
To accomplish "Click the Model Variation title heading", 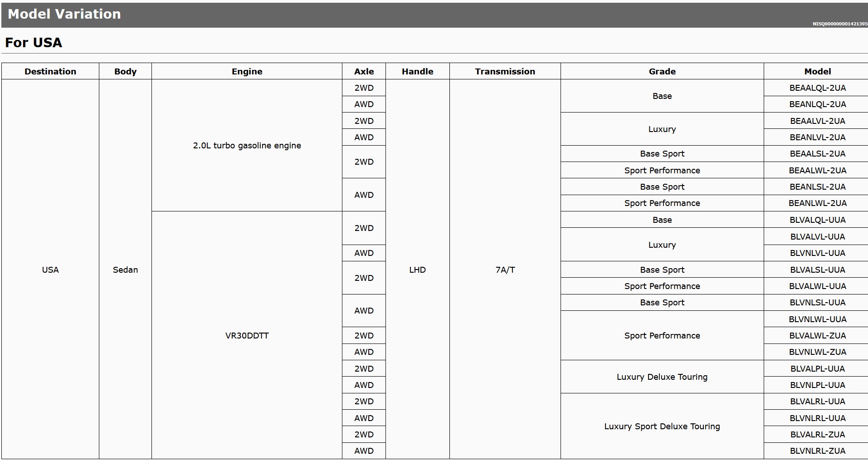I will coord(64,14).
